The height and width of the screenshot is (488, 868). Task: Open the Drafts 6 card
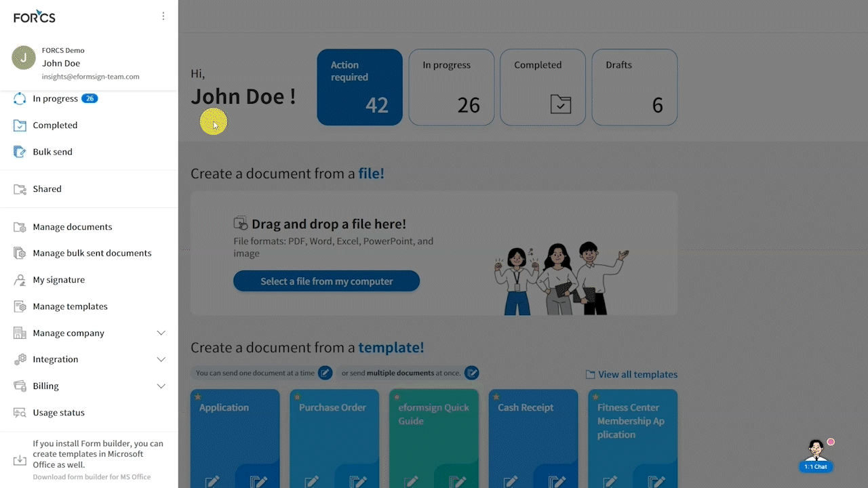634,87
